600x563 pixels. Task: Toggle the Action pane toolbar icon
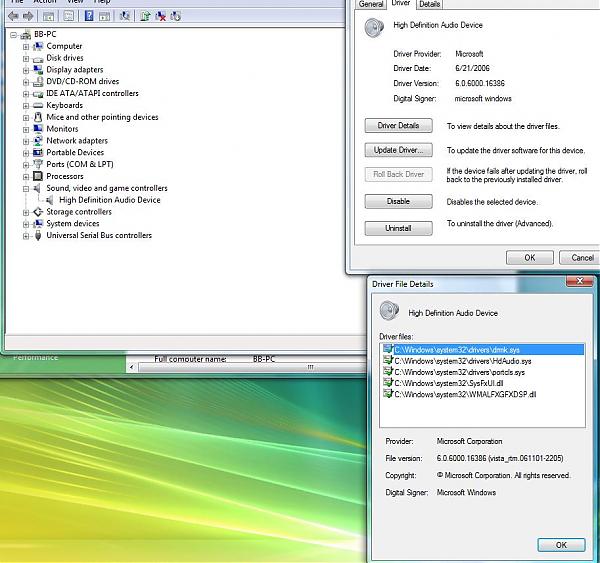coord(104,16)
